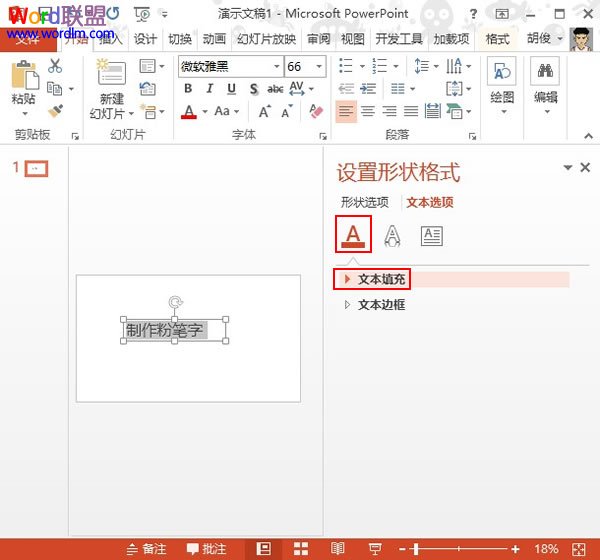Click 备注 in status bar
Viewport: 600px width, 560px height.
[x=147, y=549]
